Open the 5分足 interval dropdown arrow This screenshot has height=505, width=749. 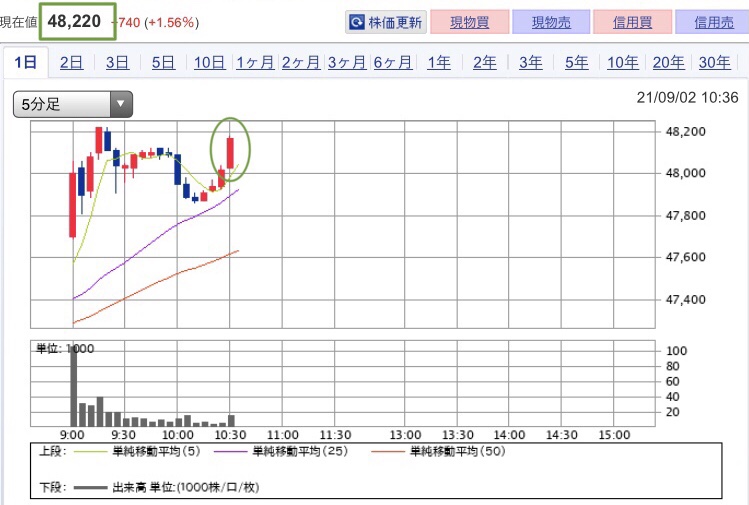(121, 104)
